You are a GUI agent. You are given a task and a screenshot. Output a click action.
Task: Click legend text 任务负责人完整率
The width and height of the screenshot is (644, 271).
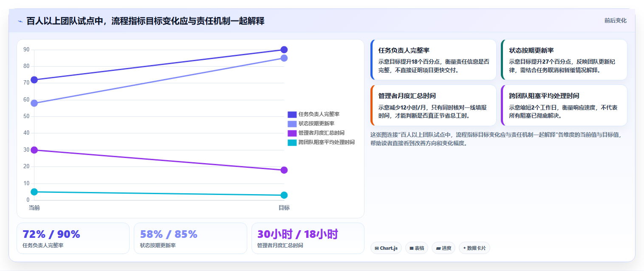click(x=319, y=114)
